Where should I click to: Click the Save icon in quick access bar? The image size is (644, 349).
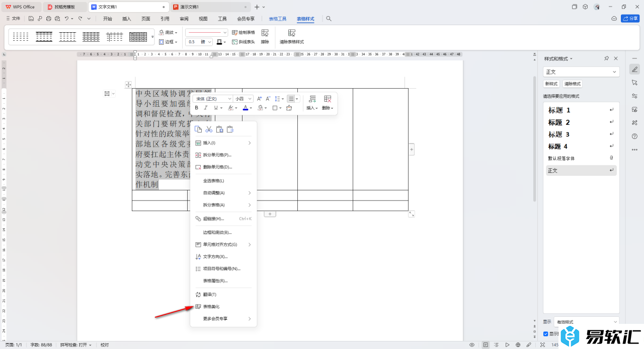31,19
